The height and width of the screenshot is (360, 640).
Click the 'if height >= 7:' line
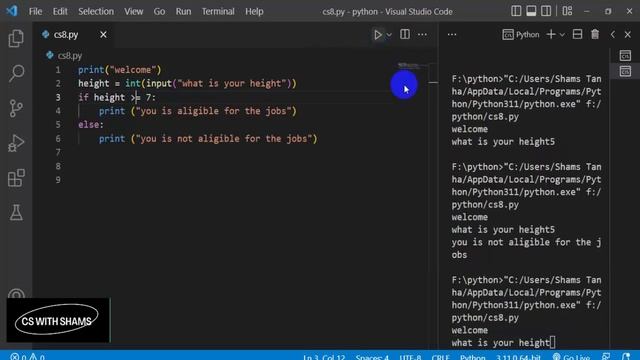pos(117,97)
